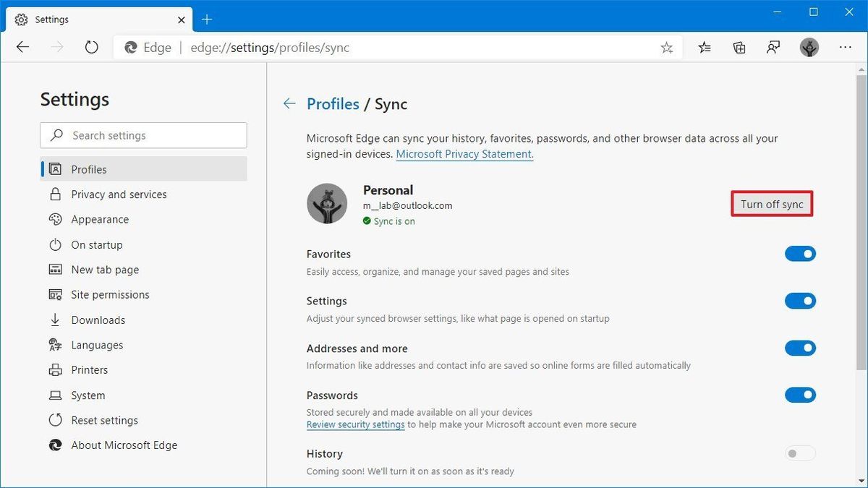Image resolution: width=868 pixels, height=488 pixels.
Task: Turn off Passwords syncing
Action: 800,395
